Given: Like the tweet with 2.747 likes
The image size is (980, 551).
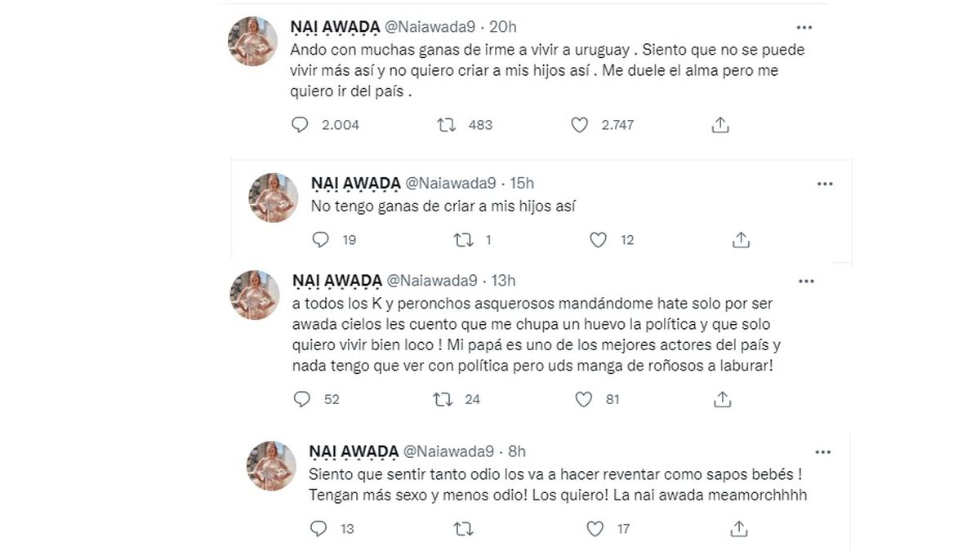Looking at the screenshot, I should click(579, 125).
